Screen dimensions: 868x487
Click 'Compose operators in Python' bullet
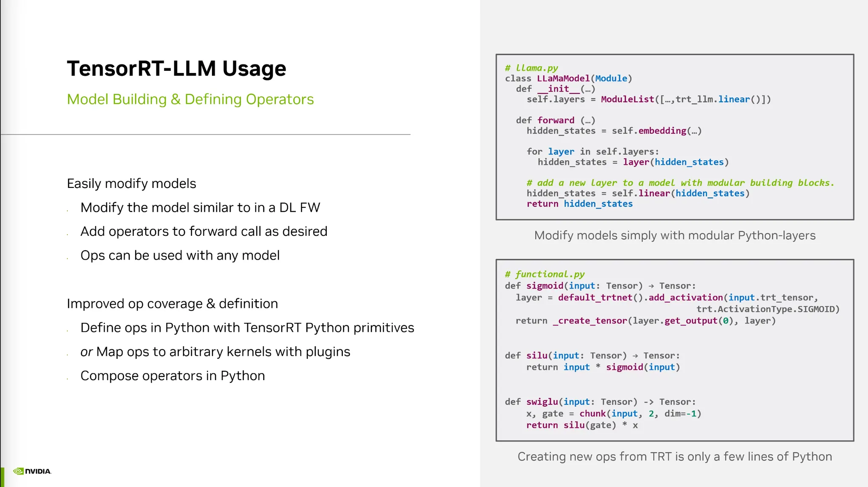[x=172, y=376]
